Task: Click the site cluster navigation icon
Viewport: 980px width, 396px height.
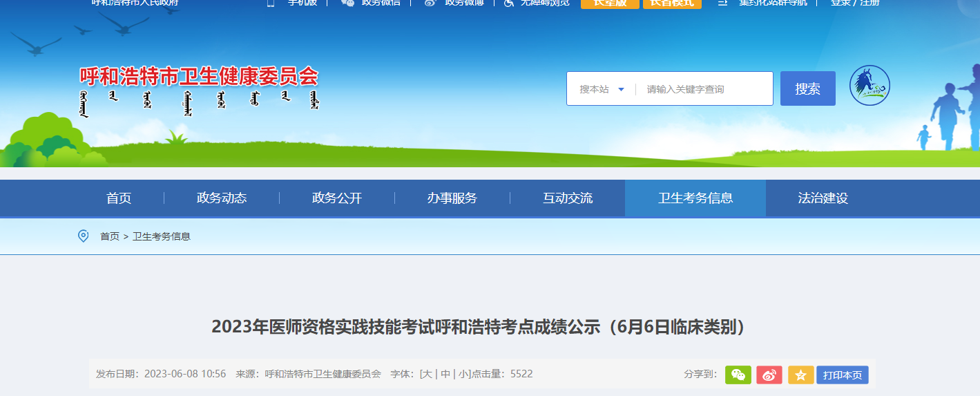Action: coord(723,3)
